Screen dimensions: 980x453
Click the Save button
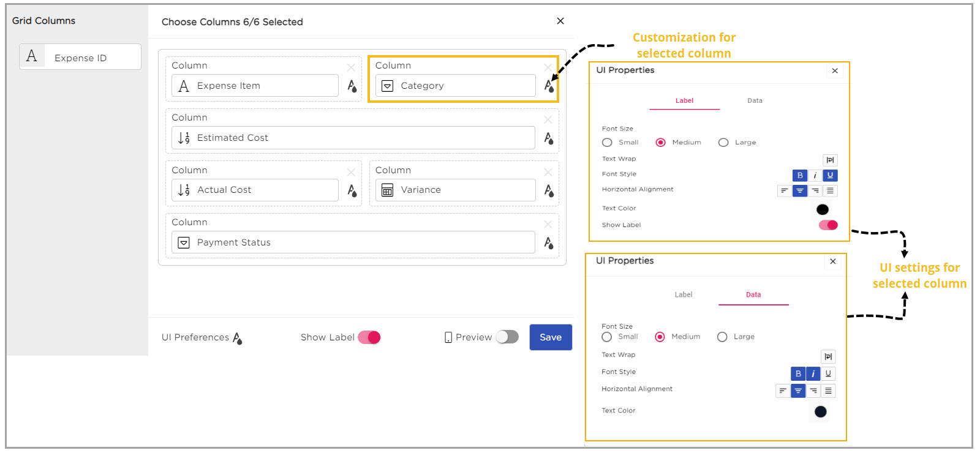(x=550, y=337)
